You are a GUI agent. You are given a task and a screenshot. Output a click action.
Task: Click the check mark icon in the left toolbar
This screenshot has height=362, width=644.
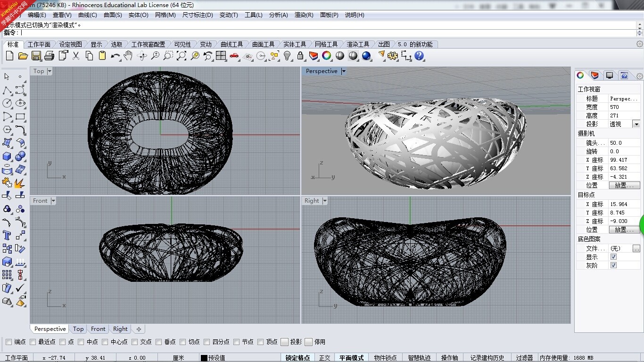pos(20,288)
